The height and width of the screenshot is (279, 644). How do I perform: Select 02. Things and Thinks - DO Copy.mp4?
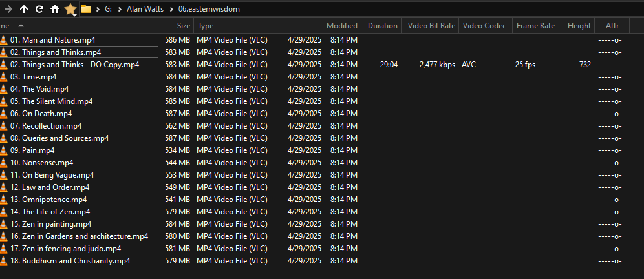point(80,65)
